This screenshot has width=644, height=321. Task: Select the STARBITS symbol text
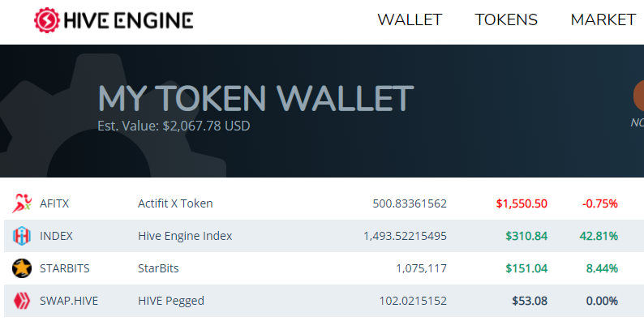click(65, 268)
